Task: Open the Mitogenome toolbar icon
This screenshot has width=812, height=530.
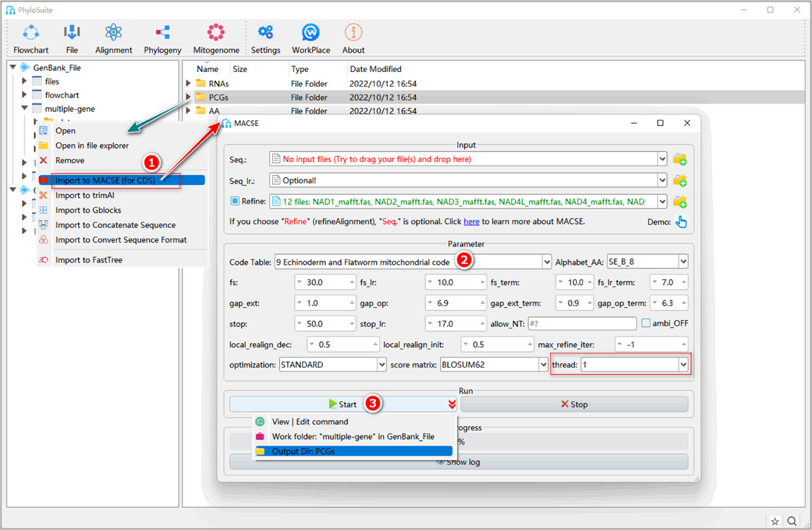Action: point(216,33)
